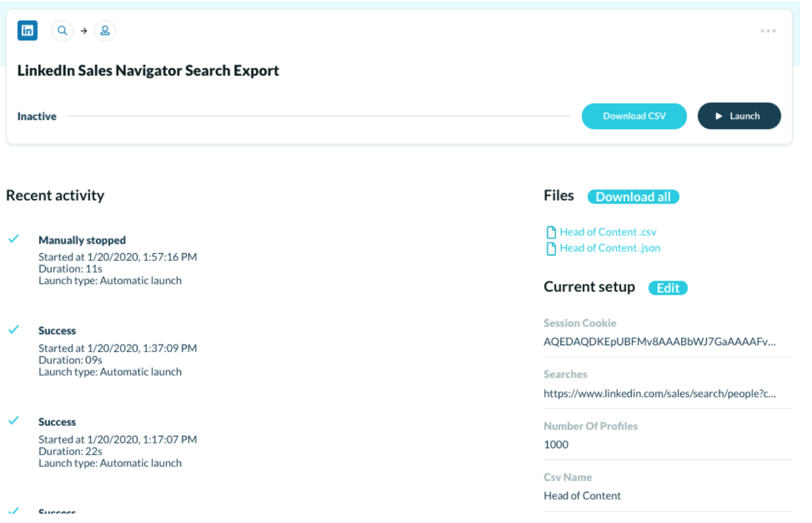Click the Session Cookie field label
The width and height of the screenshot is (812, 523).
tap(580, 323)
